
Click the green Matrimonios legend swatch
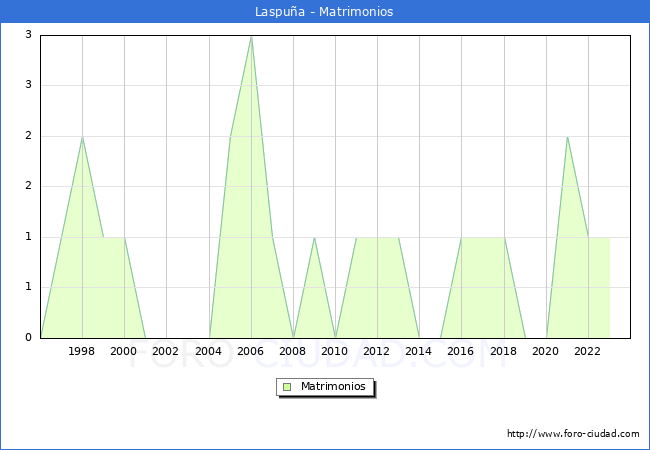[287, 386]
